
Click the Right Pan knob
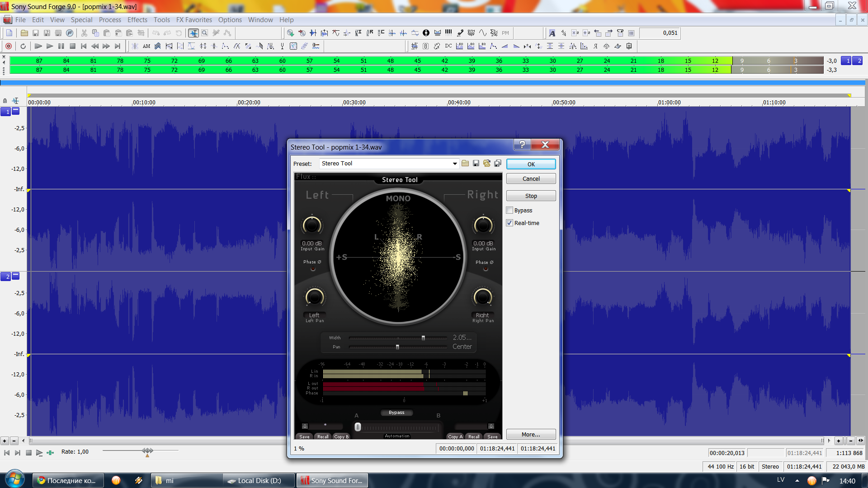[x=483, y=297]
